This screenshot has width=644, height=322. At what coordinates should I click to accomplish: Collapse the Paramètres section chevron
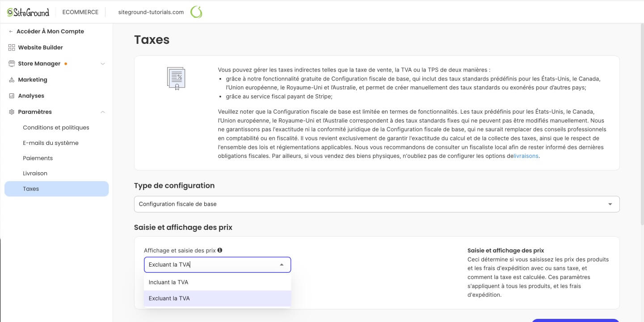click(x=103, y=112)
